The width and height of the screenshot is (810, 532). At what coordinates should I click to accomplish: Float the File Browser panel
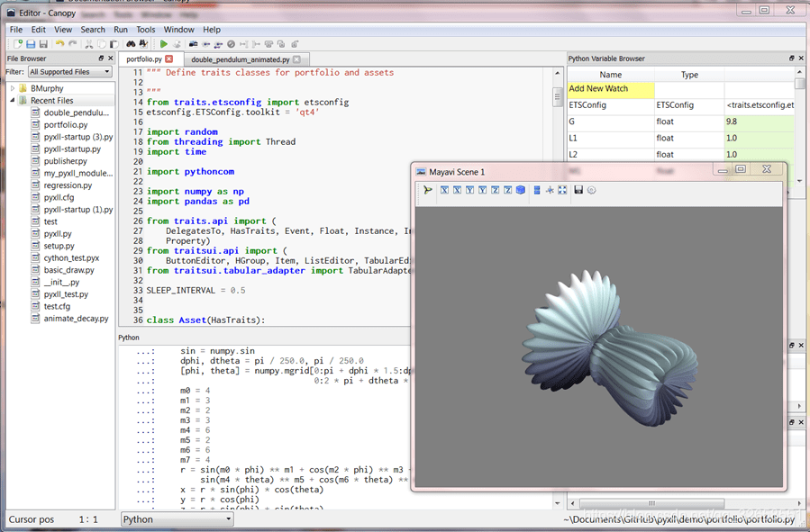[101, 59]
